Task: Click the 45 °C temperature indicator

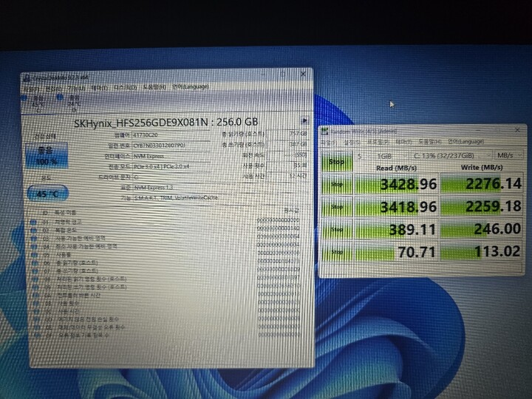Action: [x=47, y=194]
